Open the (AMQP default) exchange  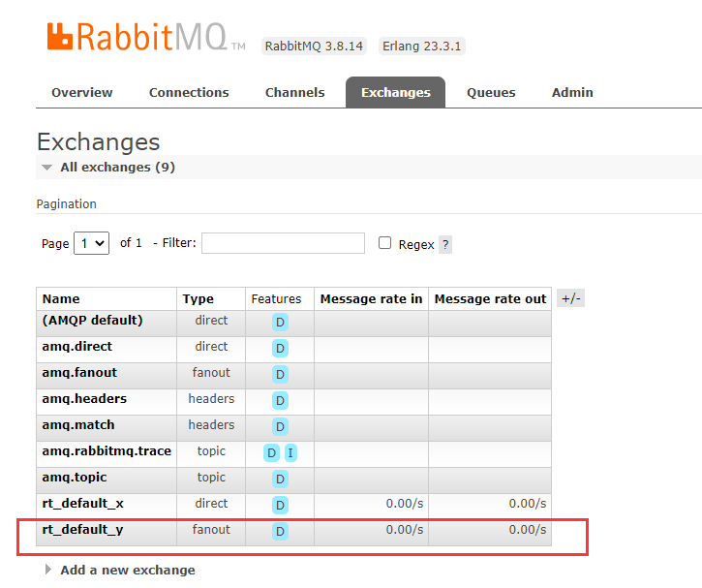[x=92, y=321]
